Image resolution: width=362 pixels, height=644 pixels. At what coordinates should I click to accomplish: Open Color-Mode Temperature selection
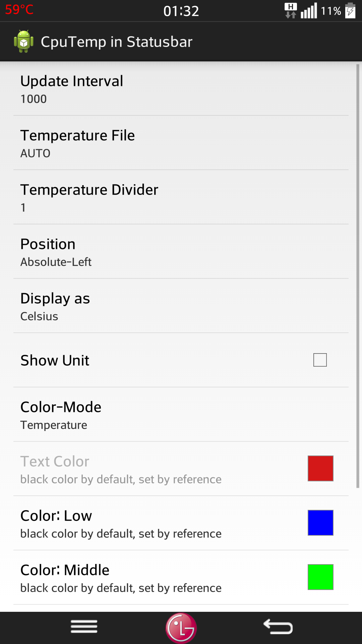181,415
